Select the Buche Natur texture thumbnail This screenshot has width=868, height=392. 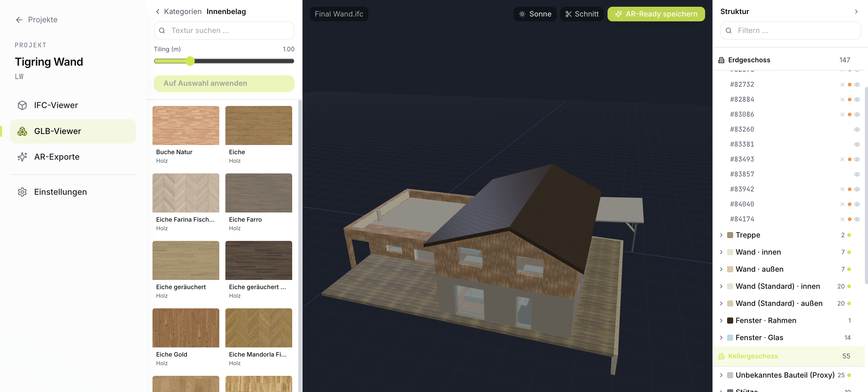click(x=186, y=125)
